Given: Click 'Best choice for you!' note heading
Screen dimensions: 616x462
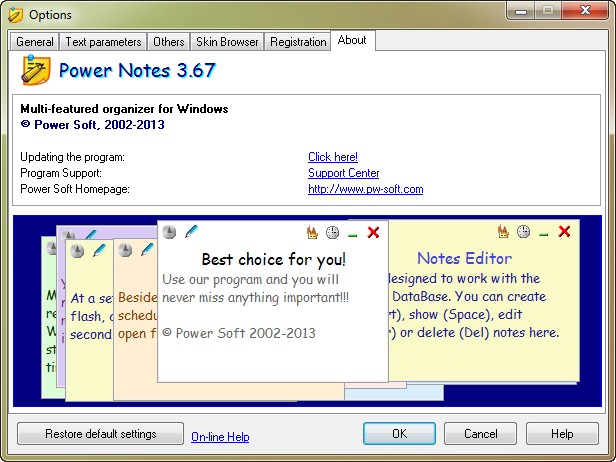Looking at the screenshot, I should click(x=273, y=259).
